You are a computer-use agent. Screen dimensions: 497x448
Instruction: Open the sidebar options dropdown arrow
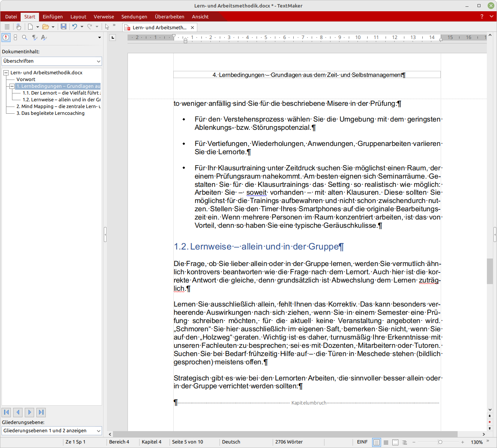99,38
